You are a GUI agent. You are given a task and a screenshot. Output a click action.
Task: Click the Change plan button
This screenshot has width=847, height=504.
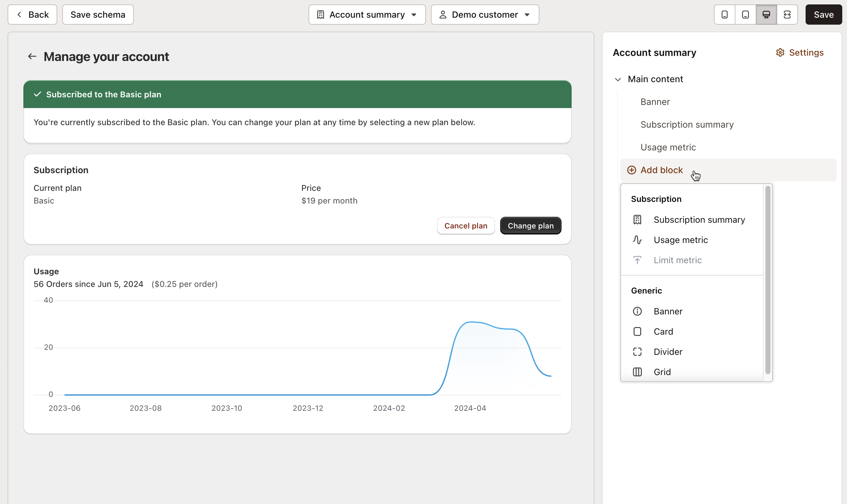[x=530, y=225]
